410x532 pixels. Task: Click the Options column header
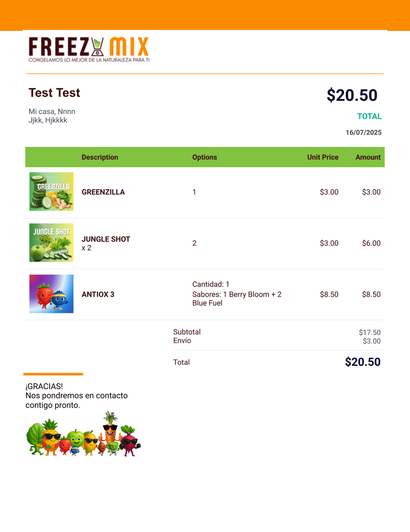[205, 157]
